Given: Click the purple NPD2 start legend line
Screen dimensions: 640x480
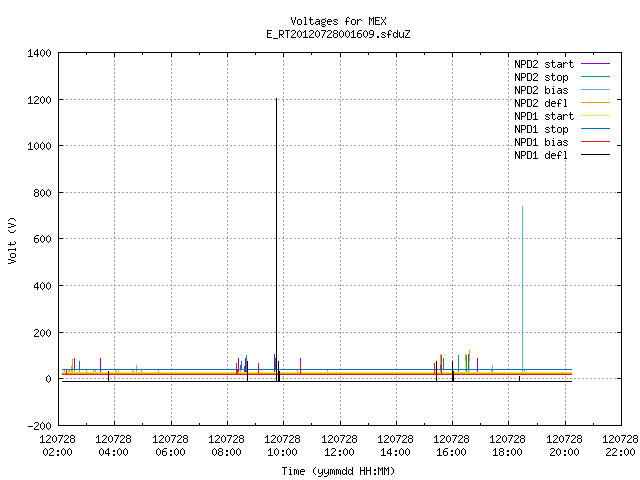Looking at the screenshot, I should coord(596,64).
